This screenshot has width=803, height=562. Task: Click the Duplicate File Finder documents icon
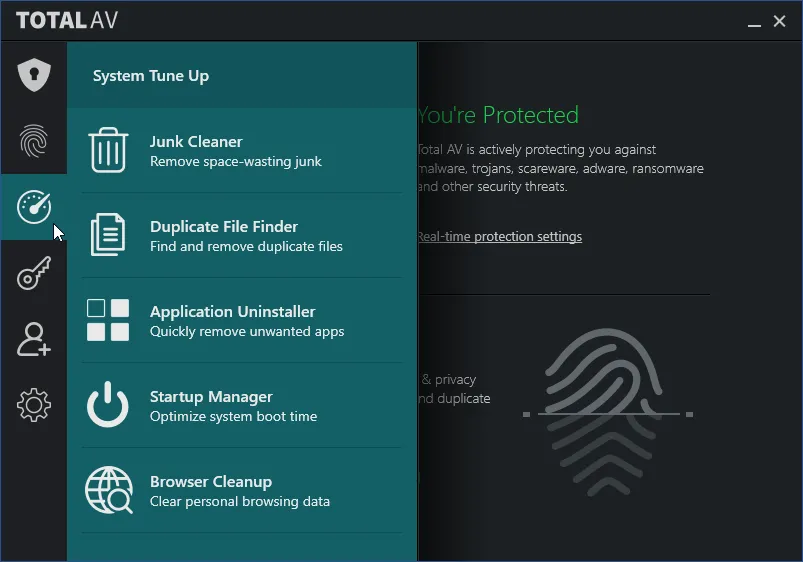[108, 235]
